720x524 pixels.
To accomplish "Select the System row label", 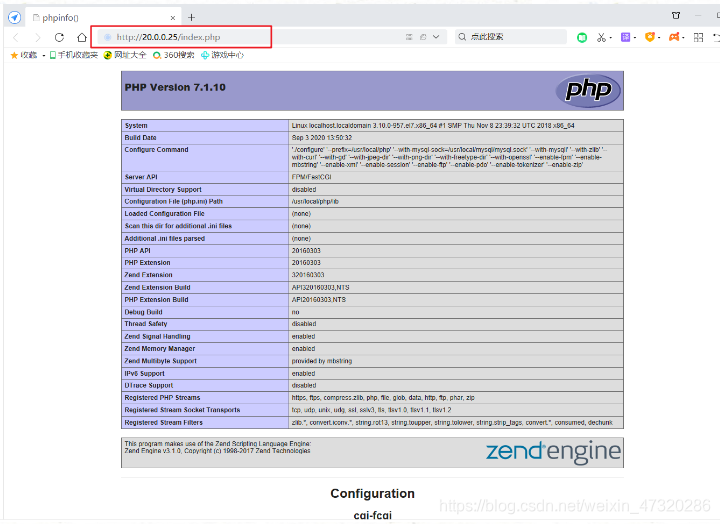I will (136, 125).
